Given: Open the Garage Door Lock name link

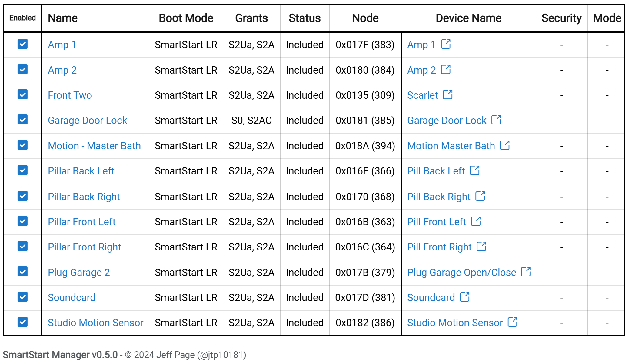Looking at the screenshot, I should click(x=87, y=121).
